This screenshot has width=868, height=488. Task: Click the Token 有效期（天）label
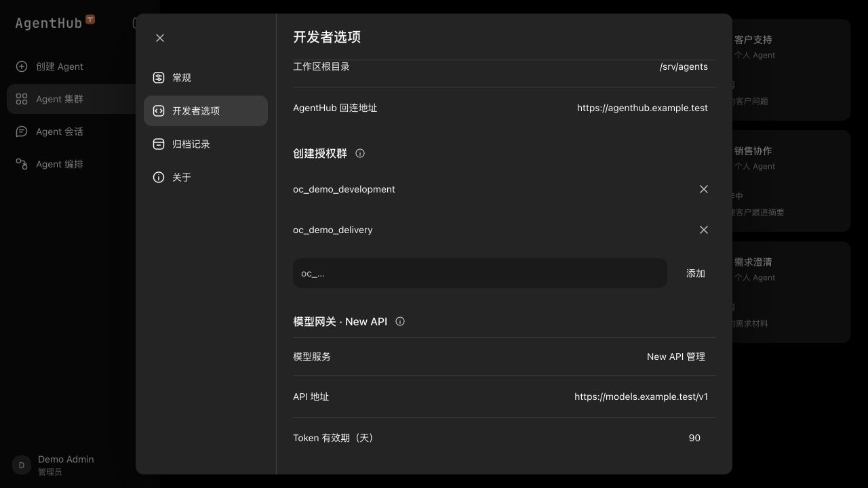pyautogui.click(x=334, y=438)
